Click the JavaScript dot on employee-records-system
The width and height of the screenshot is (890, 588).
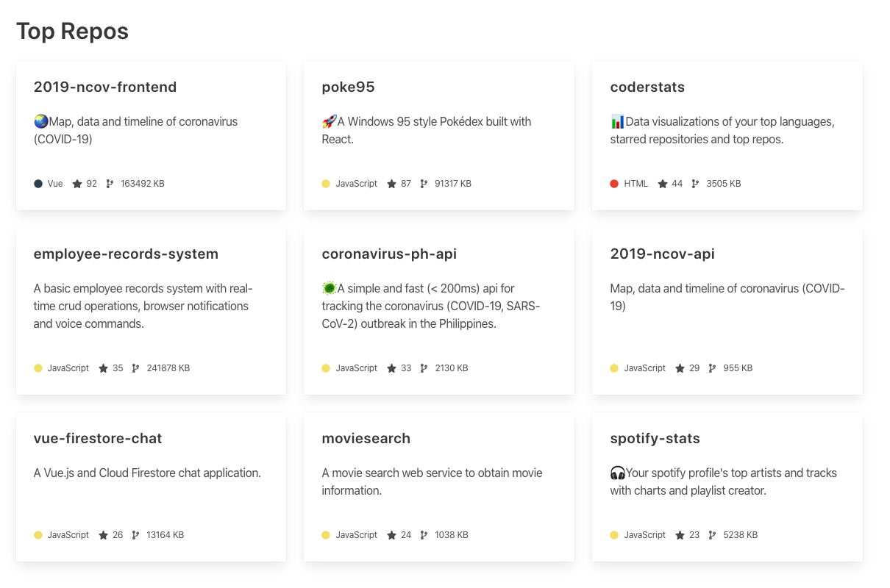coord(38,367)
